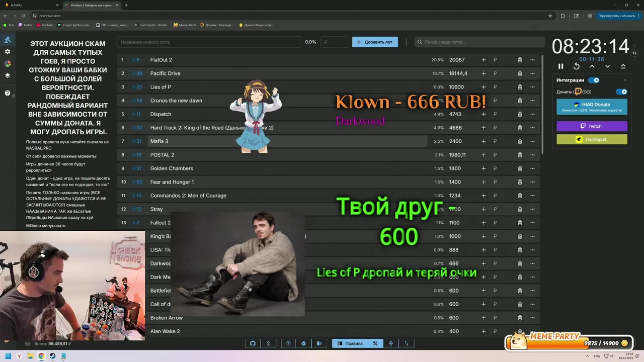Viewport: 644px width, 362px height.
Task: Toggle the percent display button
Action: pos(375,343)
